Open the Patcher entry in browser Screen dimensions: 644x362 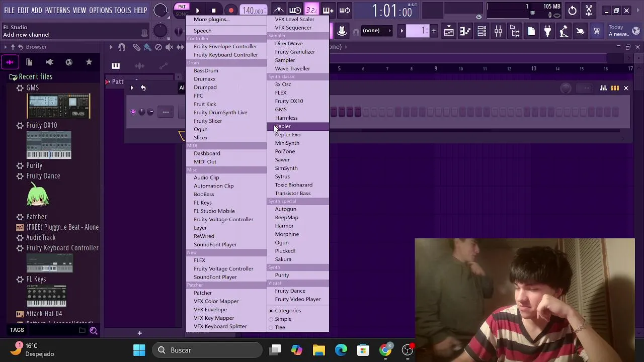click(36, 217)
